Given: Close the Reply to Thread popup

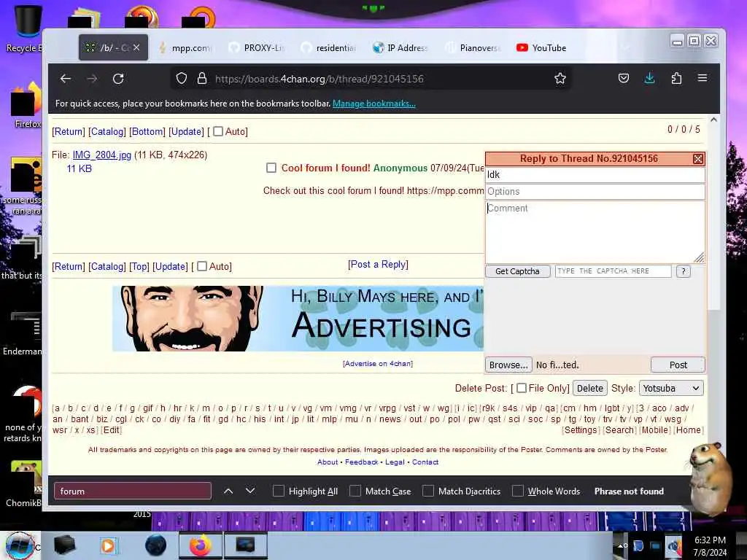Looking at the screenshot, I should point(698,159).
